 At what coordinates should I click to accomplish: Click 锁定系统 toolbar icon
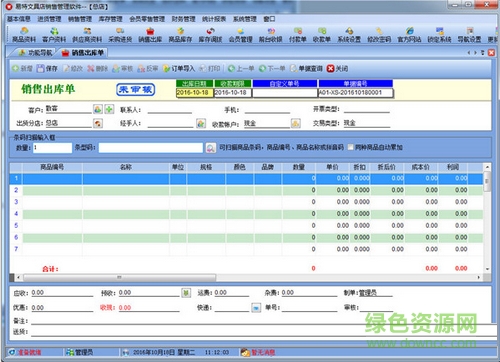pyautogui.click(x=439, y=35)
